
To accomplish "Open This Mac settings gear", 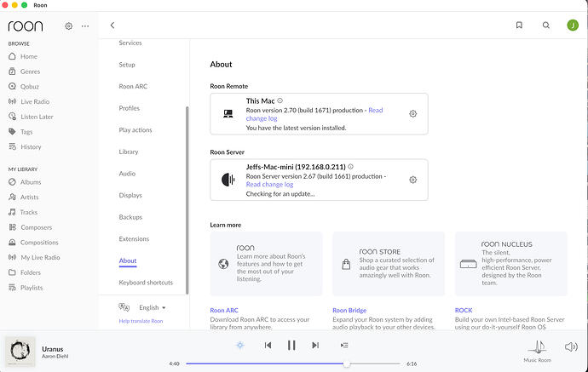I will [412, 113].
